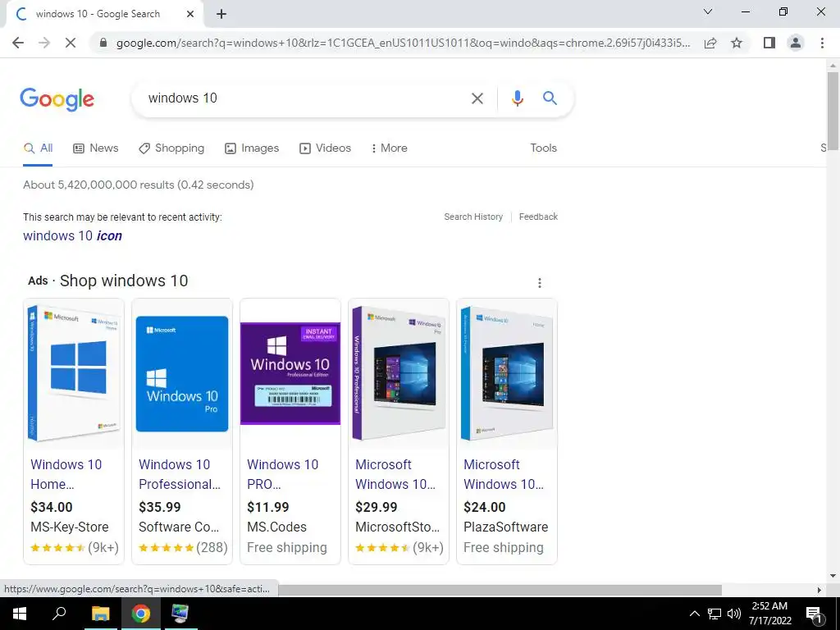Show hidden system tray icons
840x630 pixels.
coord(694,614)
